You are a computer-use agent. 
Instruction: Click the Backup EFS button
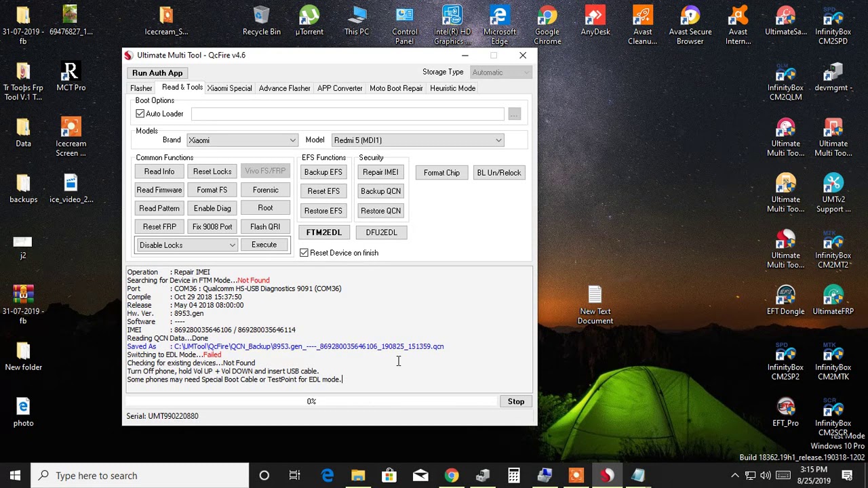pos(323,172)
